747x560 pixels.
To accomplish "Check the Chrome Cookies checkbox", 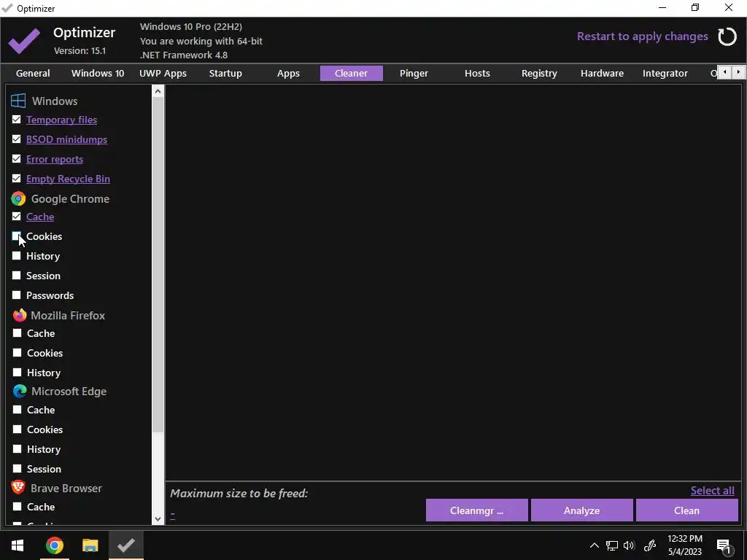I will point(17,236).
